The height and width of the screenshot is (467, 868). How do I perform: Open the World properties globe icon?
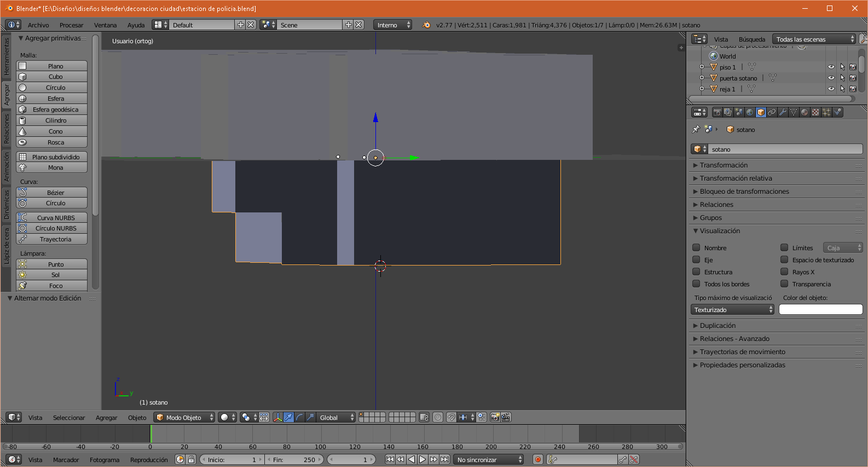[x=750, y=112]
